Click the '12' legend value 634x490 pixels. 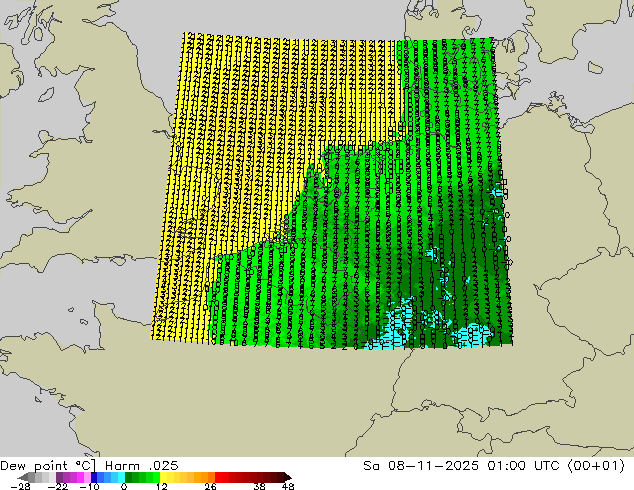(x=162, y=486)
